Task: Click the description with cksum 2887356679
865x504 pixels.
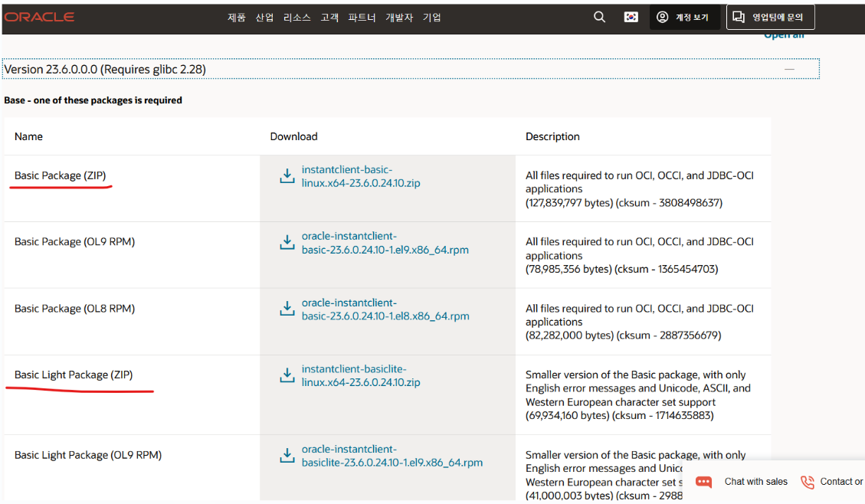Action: pos(640,322)
